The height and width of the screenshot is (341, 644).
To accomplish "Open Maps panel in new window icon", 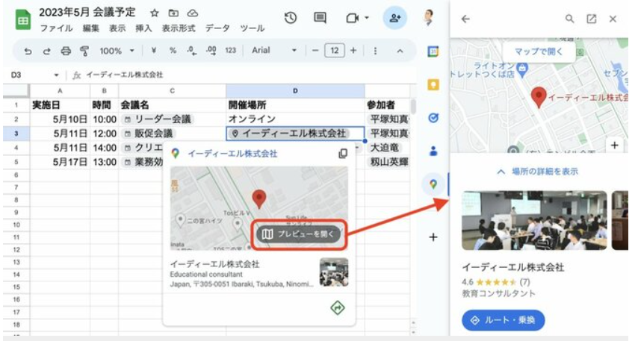I will pos(591,19).
